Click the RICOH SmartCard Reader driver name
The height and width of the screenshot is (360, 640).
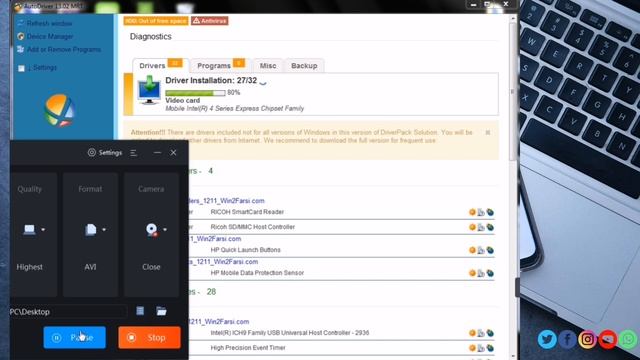pos(247,212)
